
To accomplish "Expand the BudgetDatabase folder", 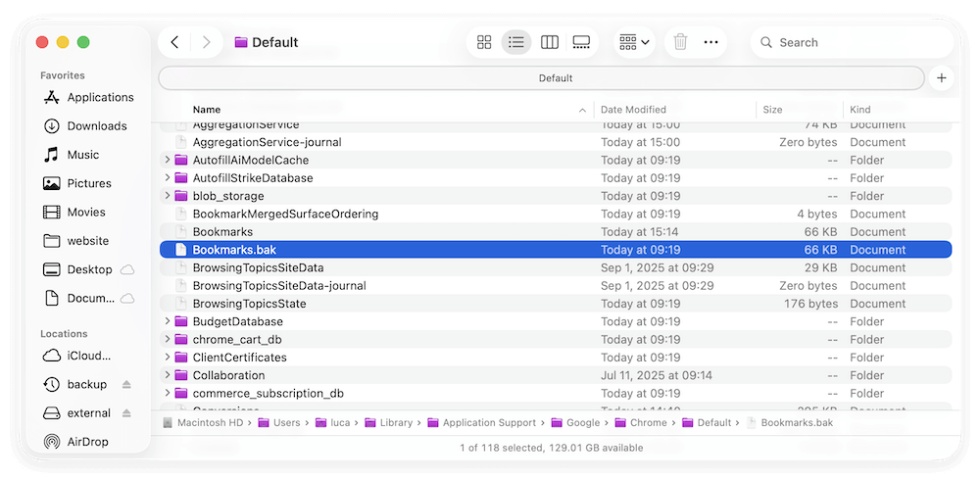I will click(167, 321).
